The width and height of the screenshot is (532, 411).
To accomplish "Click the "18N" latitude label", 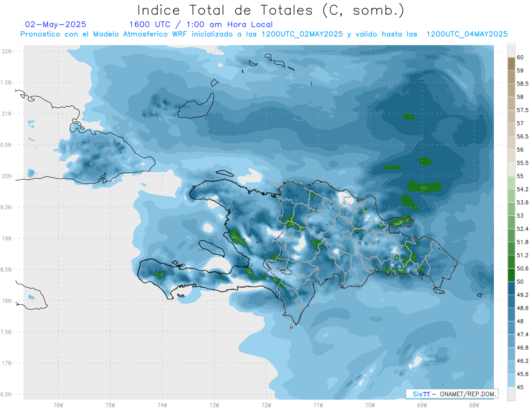I will coord(7,301).
